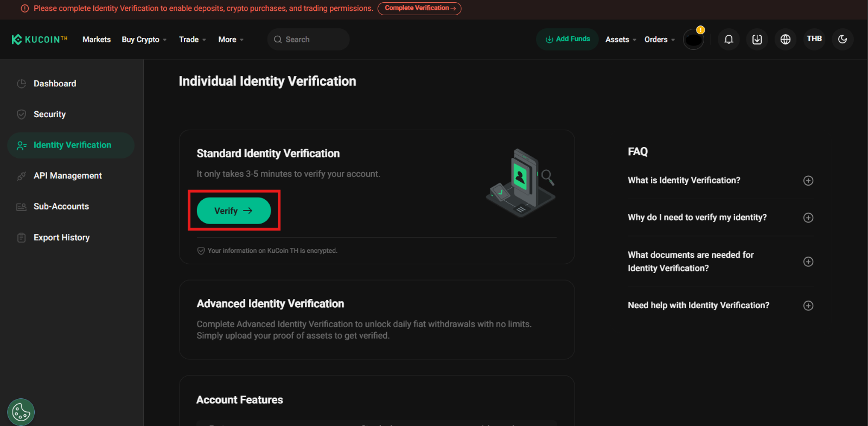Expand 'Need help with Identity Verification?' FAQ
Screen dimensions: 868x426
click(x=808, y=306)
